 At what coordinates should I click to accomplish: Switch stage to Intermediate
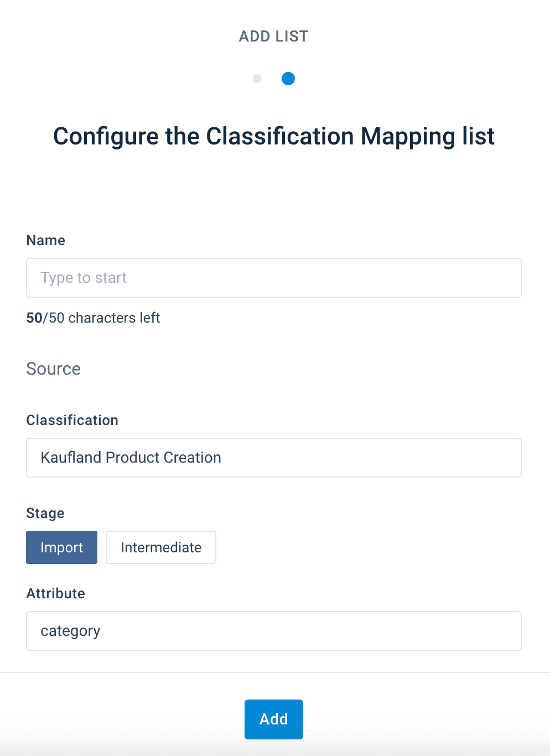click(161, 547)
